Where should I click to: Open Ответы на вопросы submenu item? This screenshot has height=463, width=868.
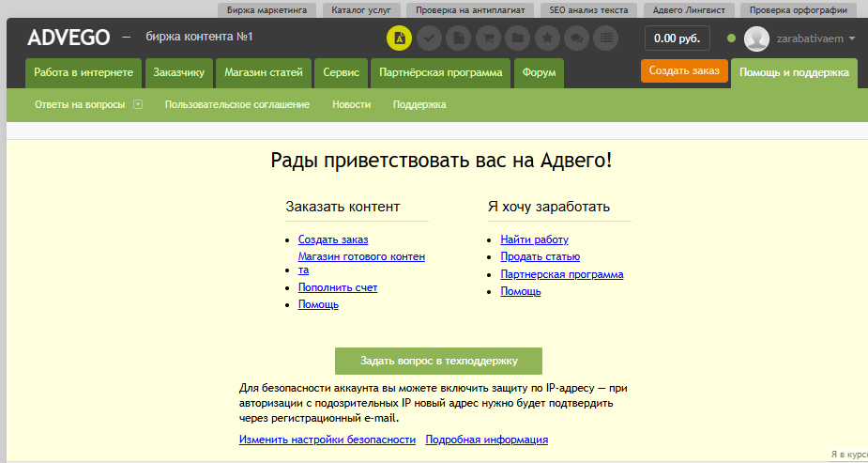80,104
